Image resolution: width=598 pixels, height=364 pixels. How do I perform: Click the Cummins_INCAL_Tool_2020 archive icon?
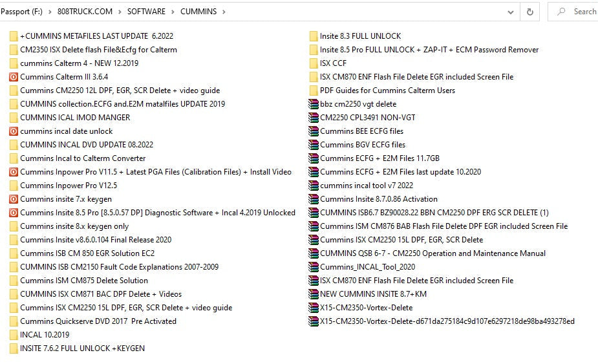(314, 267)
